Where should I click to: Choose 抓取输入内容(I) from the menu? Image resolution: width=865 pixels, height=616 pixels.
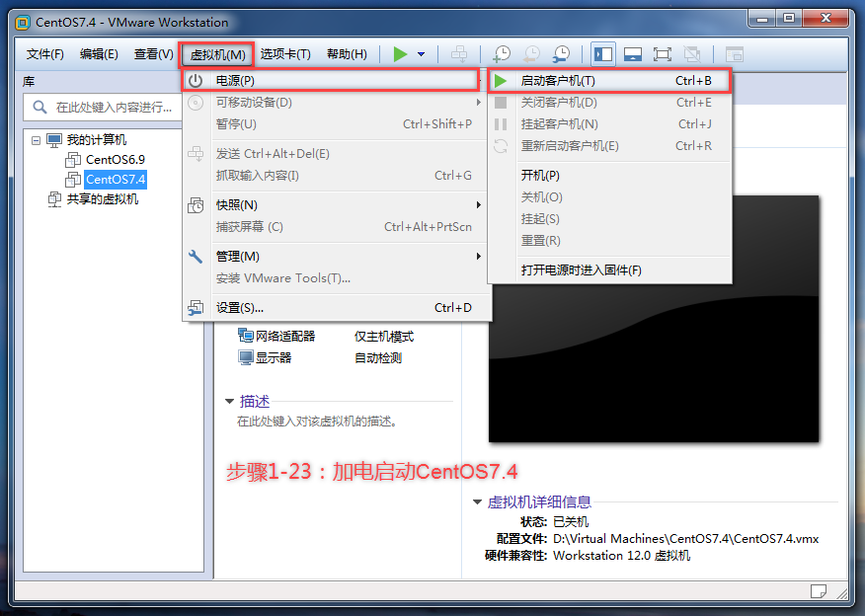click(337, 176)
